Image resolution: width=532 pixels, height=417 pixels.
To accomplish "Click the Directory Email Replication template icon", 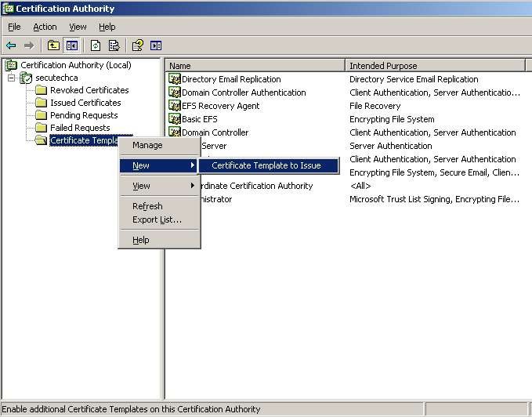I will click(x=175, y=79).
